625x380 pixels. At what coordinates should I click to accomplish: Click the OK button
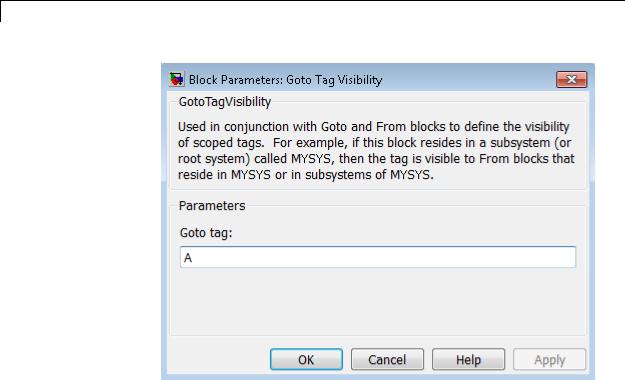pos(306,360)
